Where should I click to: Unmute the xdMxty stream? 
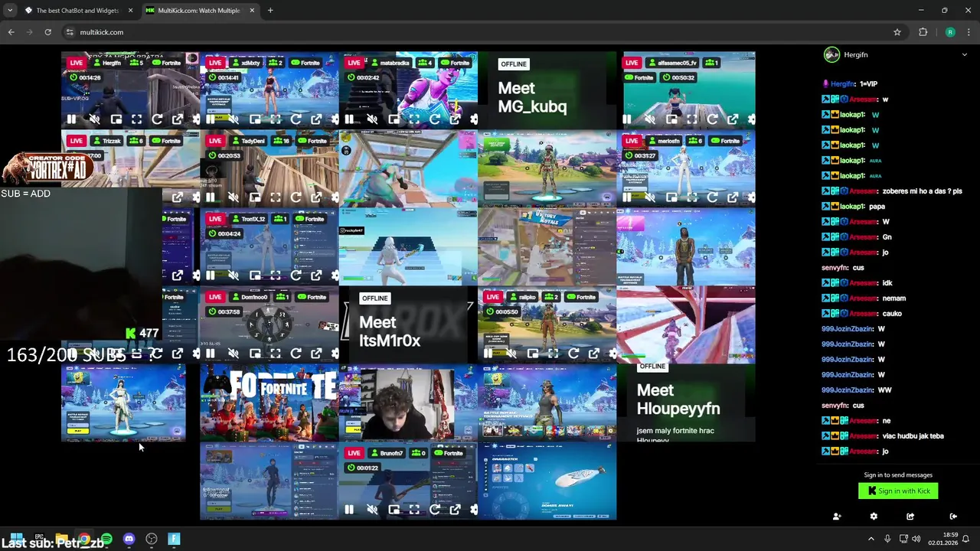coord(234,119)
